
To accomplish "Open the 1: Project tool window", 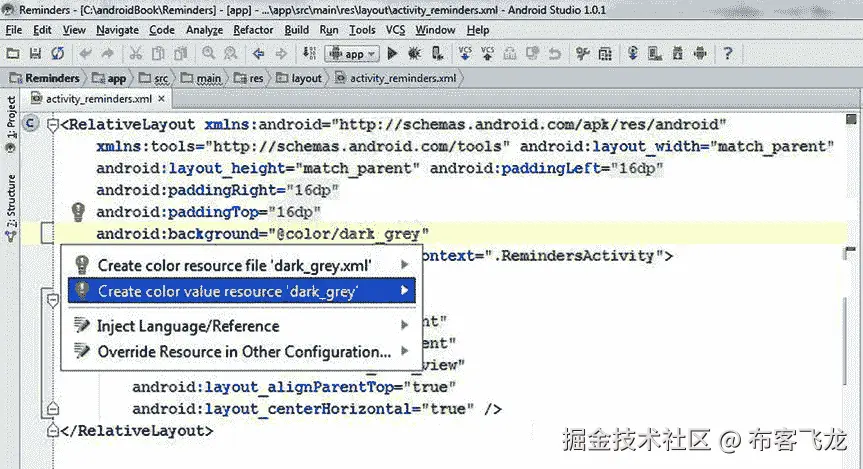I will point(11,123).
